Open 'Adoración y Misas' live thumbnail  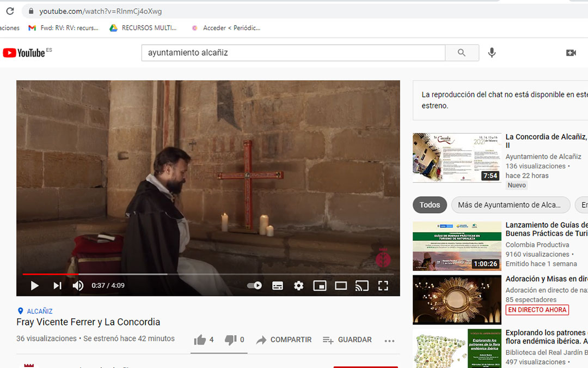(x=457, y=300)
